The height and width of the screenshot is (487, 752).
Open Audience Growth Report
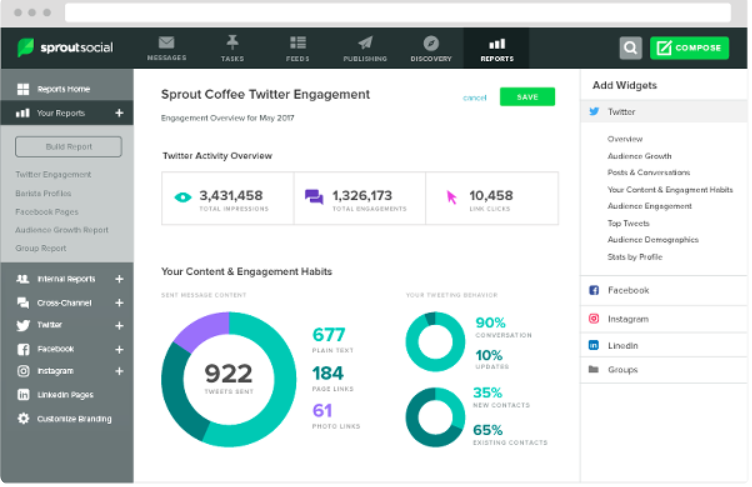coord(62,230)
